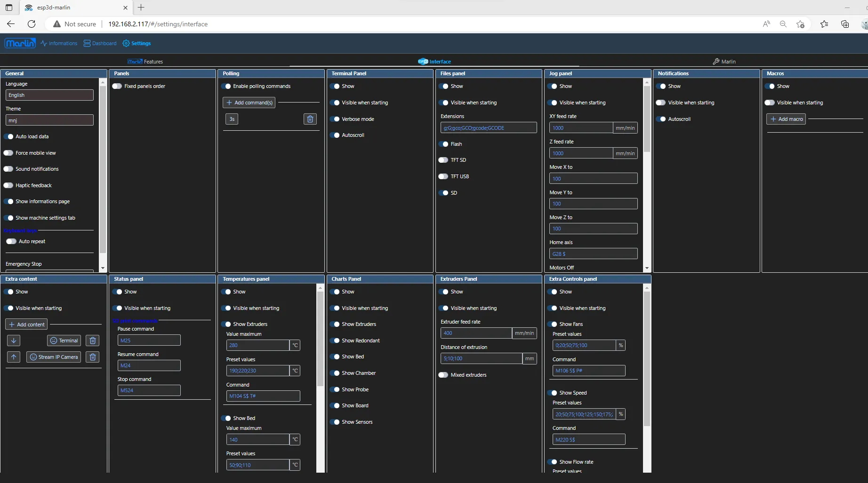
Task: Delete the 3s polling command with trash icon
Action: [310, 119]
